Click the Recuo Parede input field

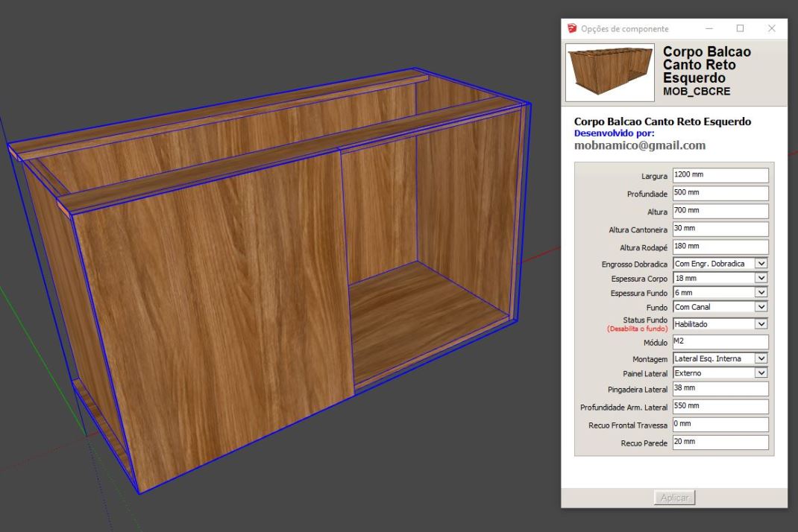coord(720,443)
